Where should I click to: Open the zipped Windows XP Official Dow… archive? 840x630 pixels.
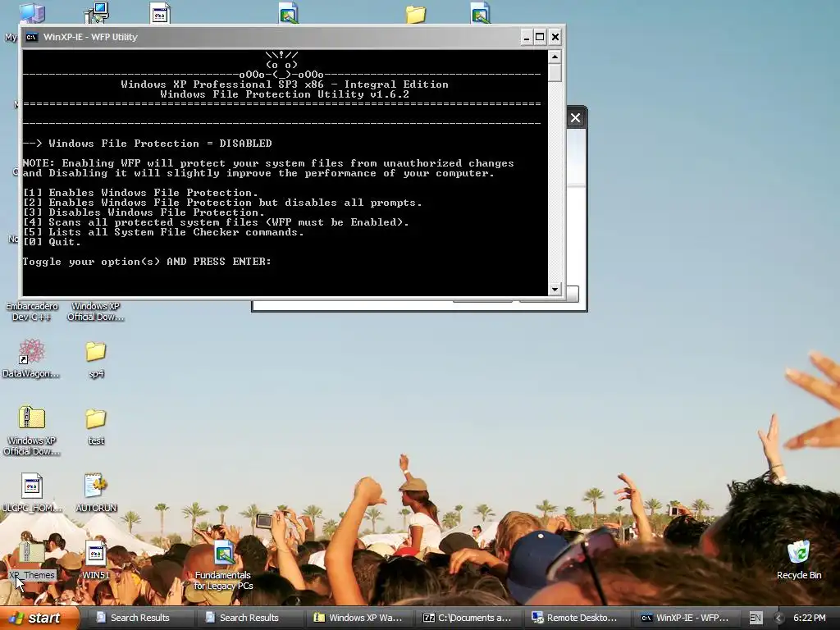[32, 431]
